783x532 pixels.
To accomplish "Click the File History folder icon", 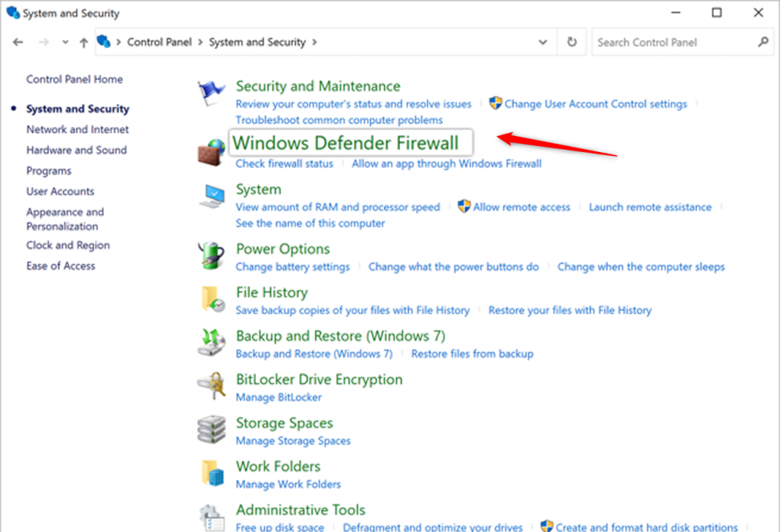I will click(x=212, y=300).
